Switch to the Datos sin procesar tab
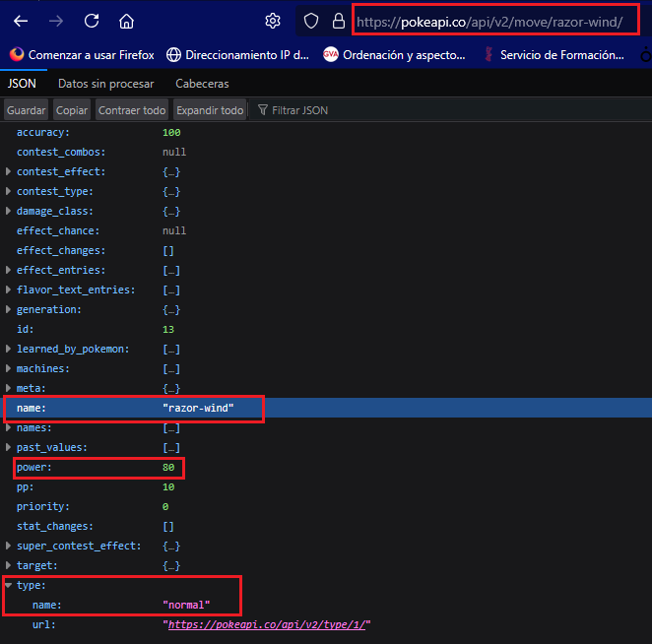Image resolution: width=652 pixels, height=644 pixels. tap(106, 84)
